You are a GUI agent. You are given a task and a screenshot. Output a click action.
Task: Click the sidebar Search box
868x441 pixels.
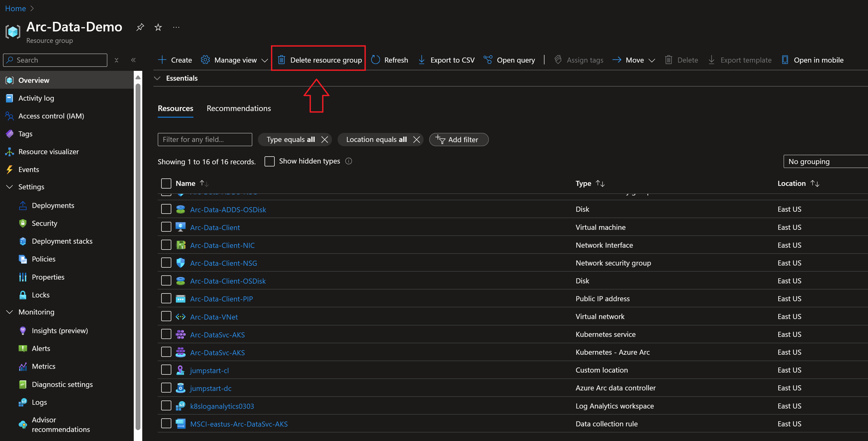pos(55,60)
